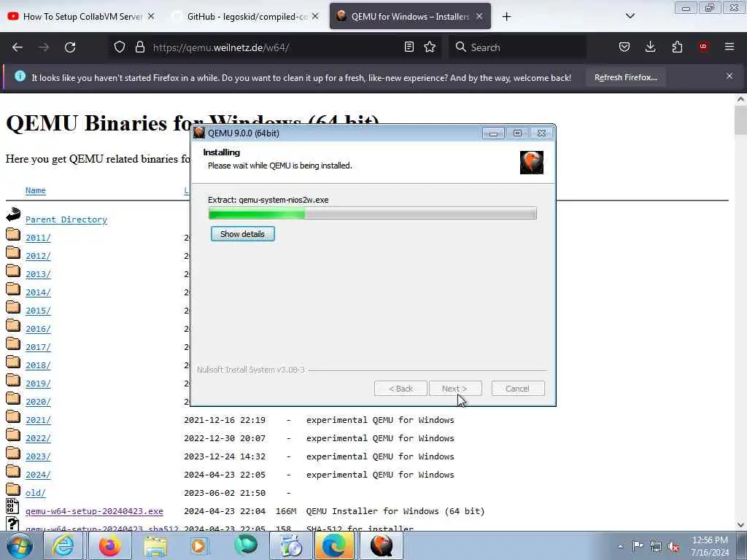The height and width of the screenshot is (560, 747).
Task: Open Windows Media Player from the taskbar
Action: pyautogui.click(x=200, y=546)
